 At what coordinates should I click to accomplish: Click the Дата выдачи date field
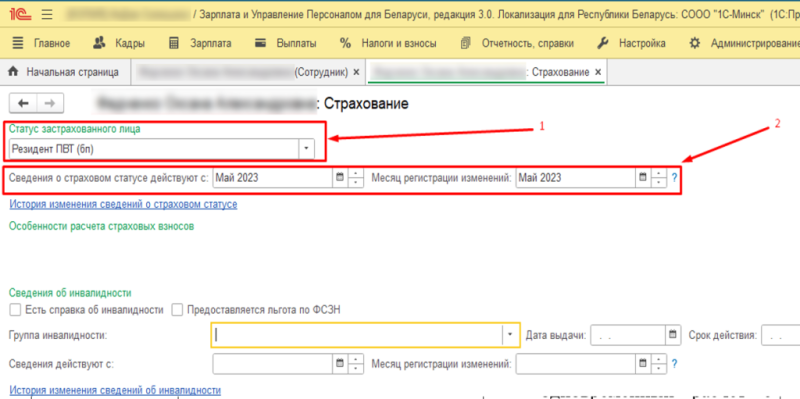click(x=628, y=335)
